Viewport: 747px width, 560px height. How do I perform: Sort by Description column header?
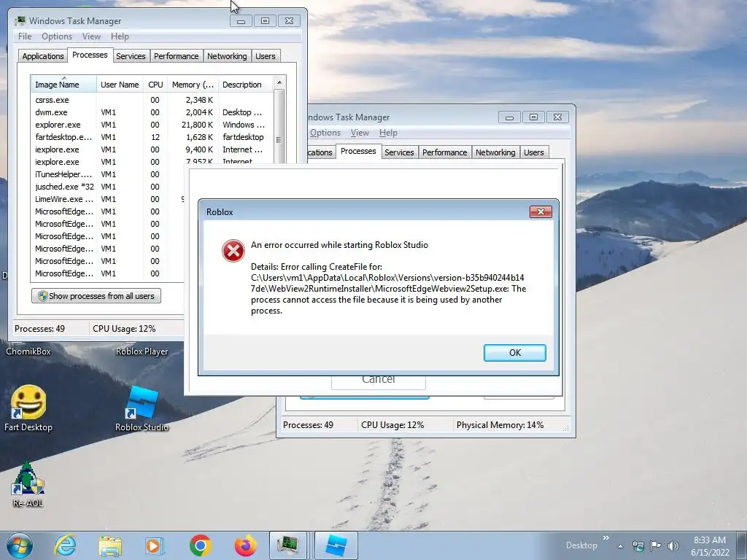click(x=245, y=85)
